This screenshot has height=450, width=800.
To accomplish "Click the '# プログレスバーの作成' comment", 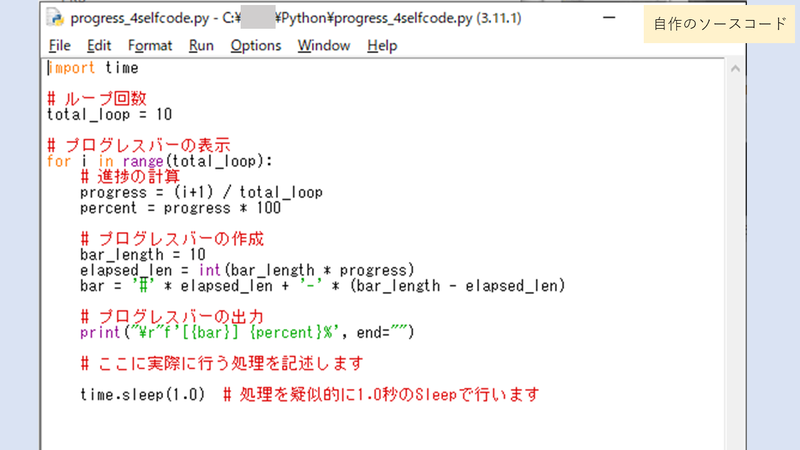I will (172, 239).
